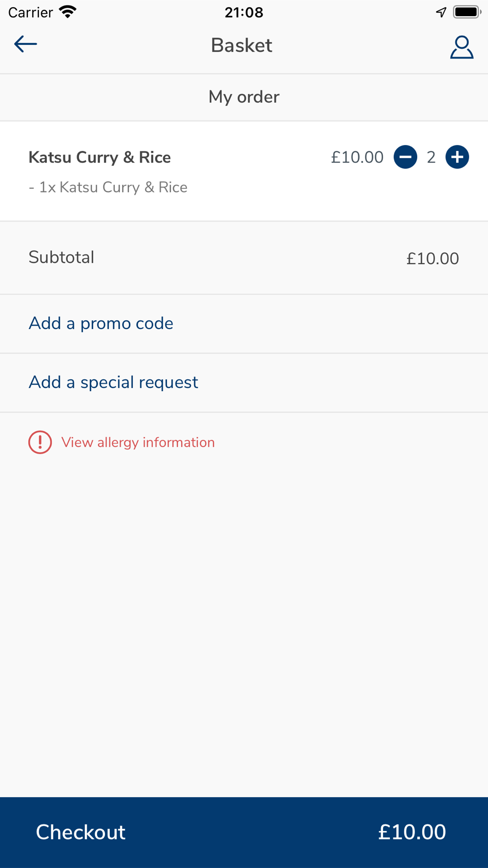This screenshot has height=868, width=488.
Task: Tap the Wi-Fi status icon
Action: pyautogui.click(x=68, y=12)
